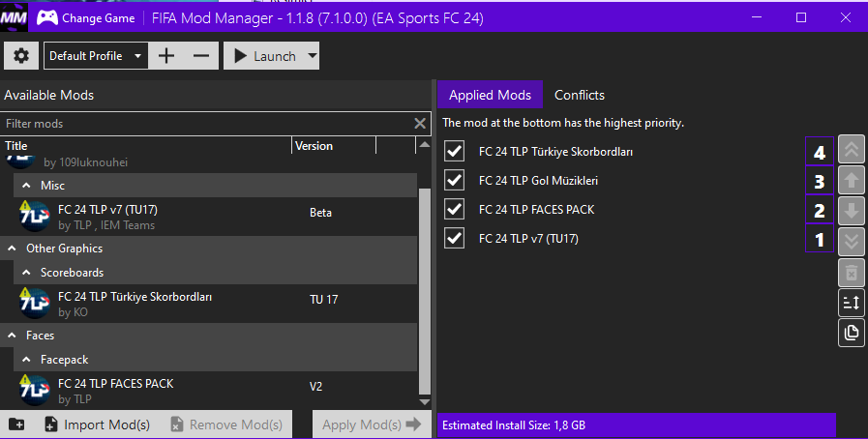This screenshot has height=439, width=868.
Task: Click the Change Game controller icon
Action: pyautogui.click(x=47, y=17)
